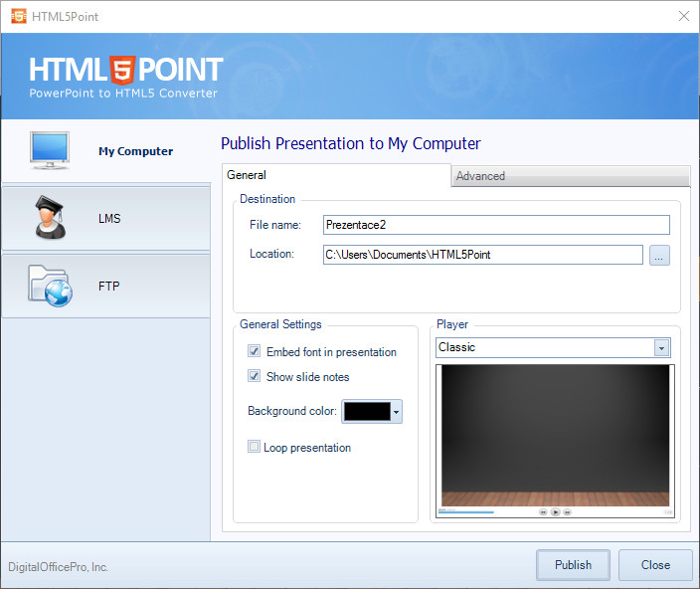The image size is (700, 589).
Task: Open the Background color dropdown arrow
Action: 396,412
